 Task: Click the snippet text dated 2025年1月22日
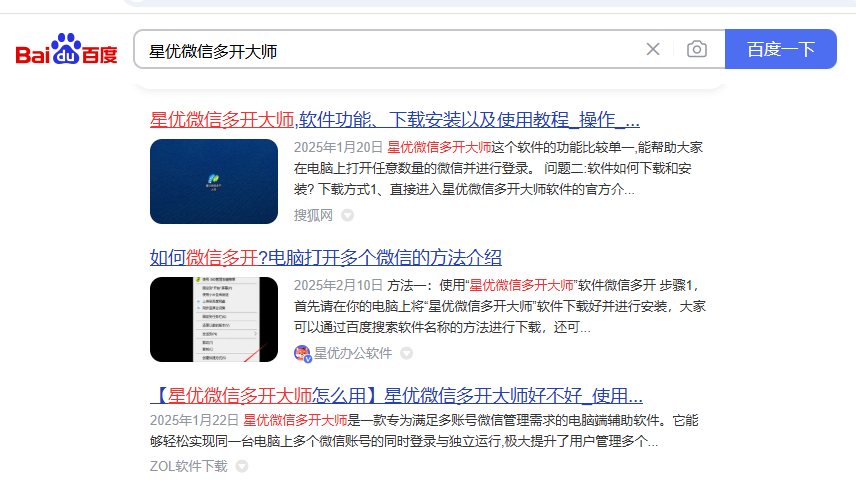coord(424,431)
